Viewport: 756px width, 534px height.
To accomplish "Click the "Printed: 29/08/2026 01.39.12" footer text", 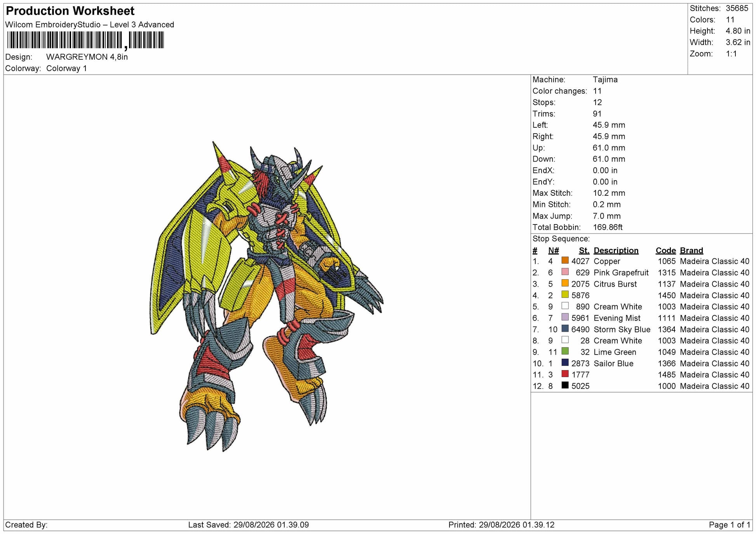I will [x=502, y=525].
